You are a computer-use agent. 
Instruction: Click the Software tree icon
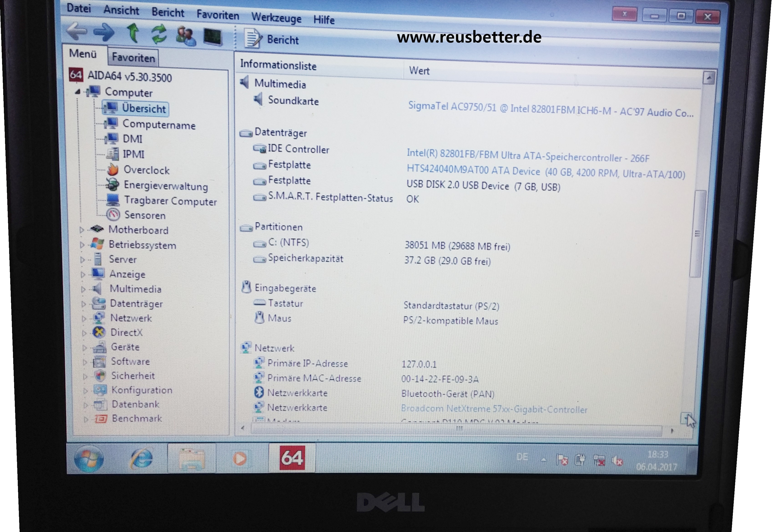(x=99, y=362)
